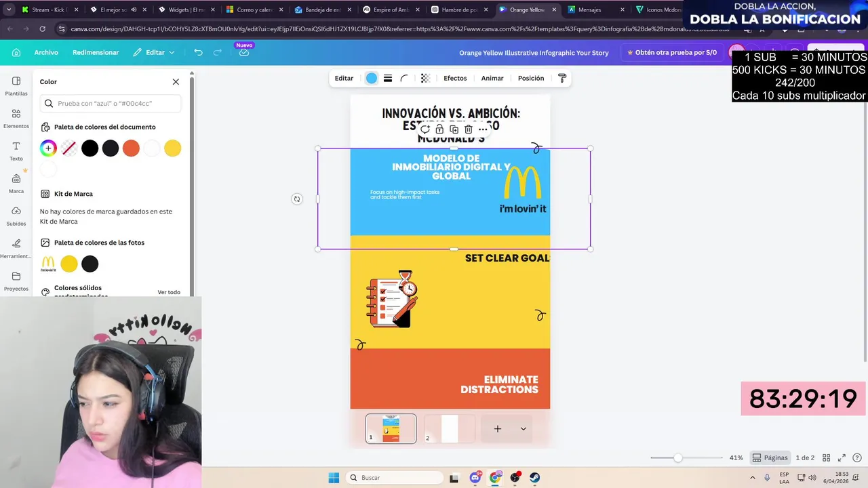Open the Subidos sidebar panel
This screenshot has width=868, height=488.
(x=16, y=216)
